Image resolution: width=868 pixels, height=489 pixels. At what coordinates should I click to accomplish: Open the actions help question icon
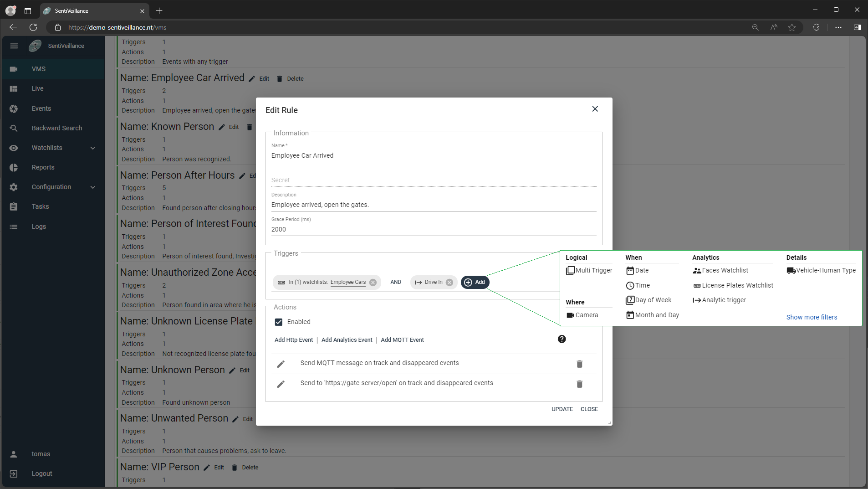point(562,339)
